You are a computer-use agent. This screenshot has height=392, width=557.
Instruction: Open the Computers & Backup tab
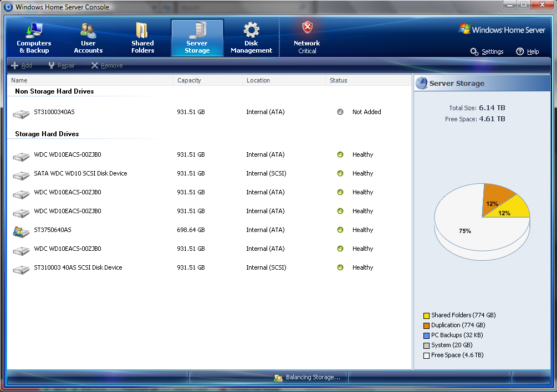click(x=34, y=38)
